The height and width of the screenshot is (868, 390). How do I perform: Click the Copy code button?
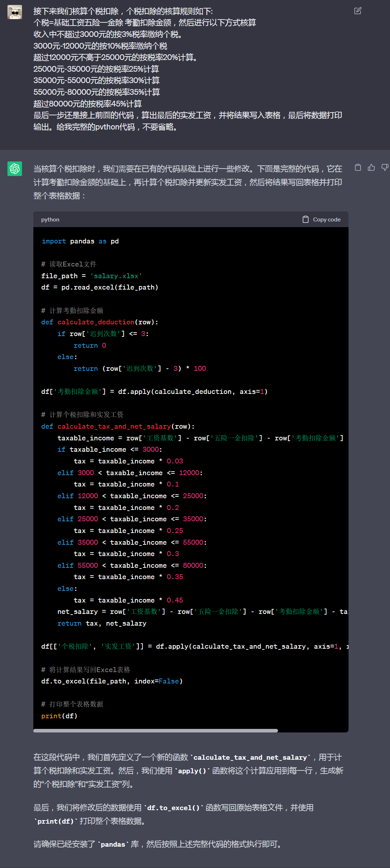321,220
